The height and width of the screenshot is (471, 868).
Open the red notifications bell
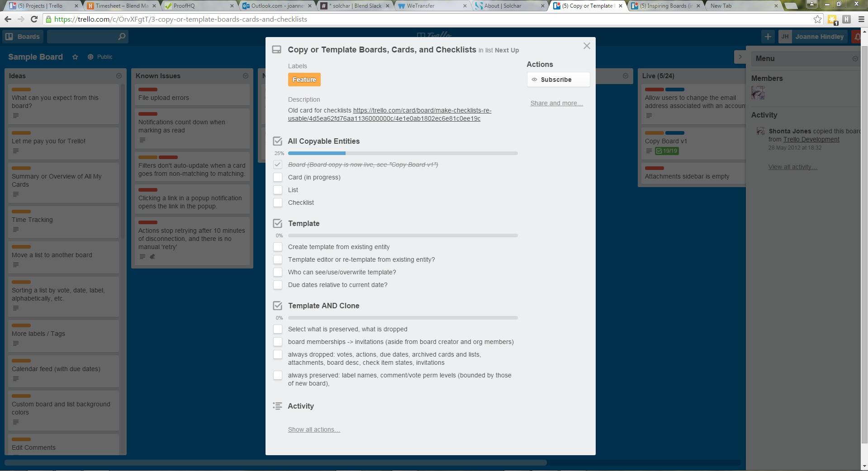(x=858, y=37)
